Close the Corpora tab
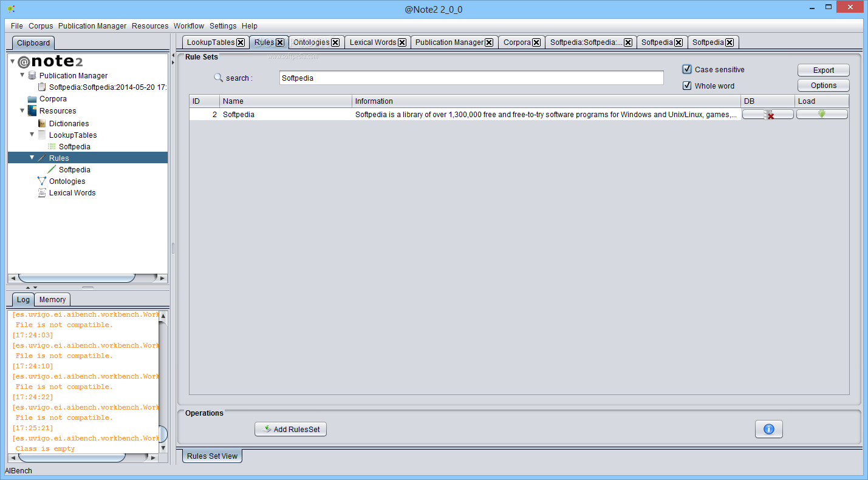868x480 pixels. (x=536, y=42)
